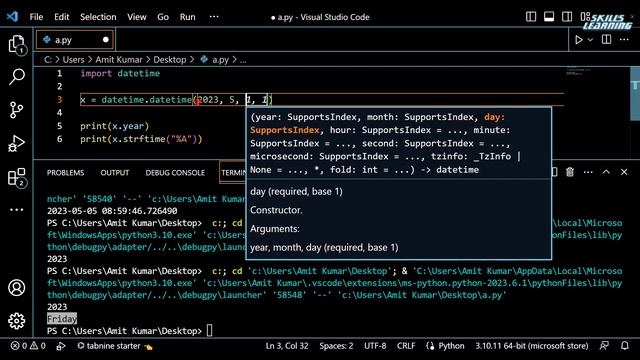The width and height of the screenshot is (640, 360).
Task: Select the a.py editor tab
Action: coord(75,40)
